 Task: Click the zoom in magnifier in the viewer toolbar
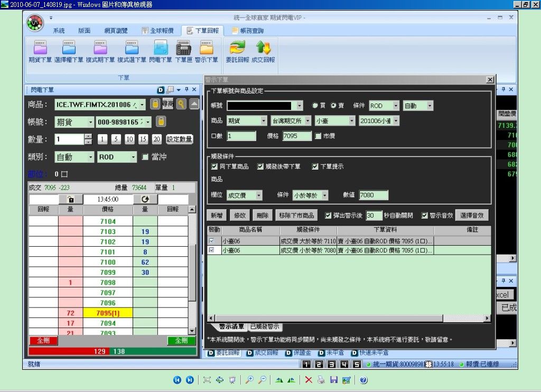click(x=249, y=380)
